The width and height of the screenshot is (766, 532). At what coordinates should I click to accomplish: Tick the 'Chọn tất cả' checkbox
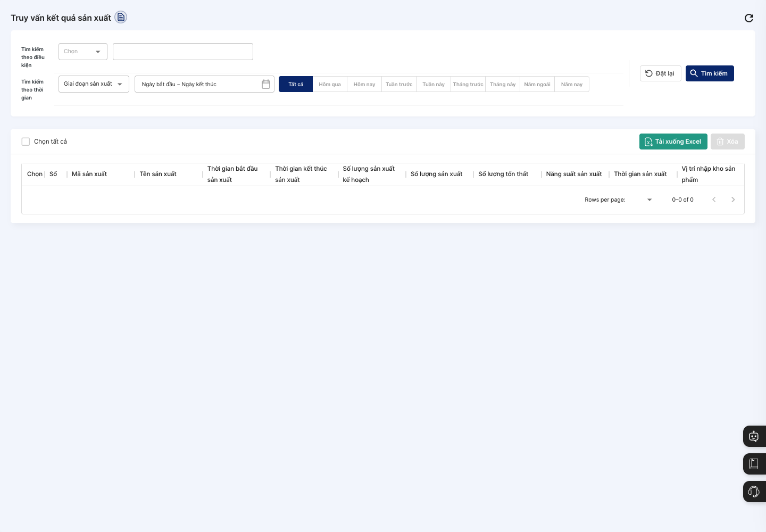coord(26,142)
